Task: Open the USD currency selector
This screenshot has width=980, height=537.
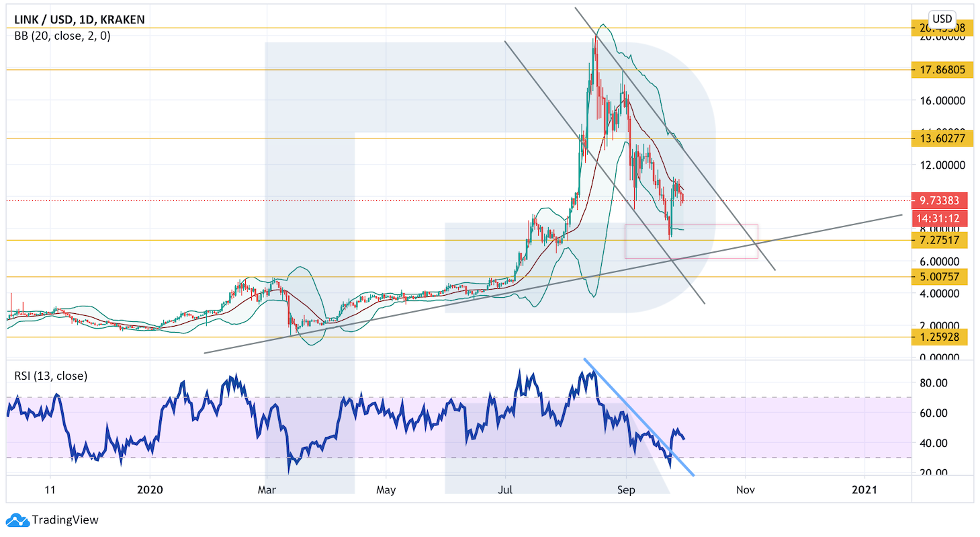Action: tap(942, 18)
